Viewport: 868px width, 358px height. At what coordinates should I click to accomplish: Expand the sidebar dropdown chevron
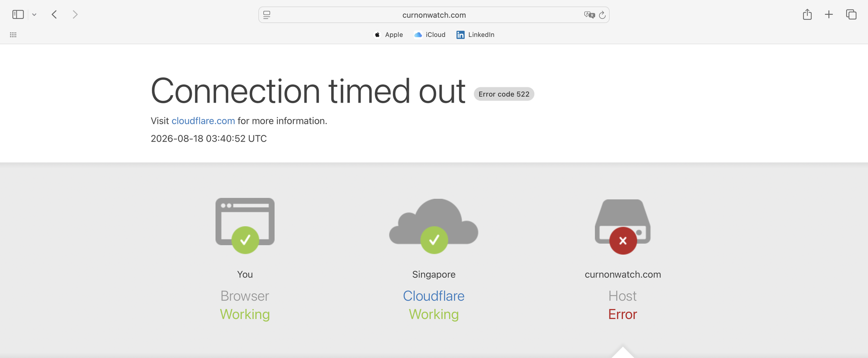pos(34,15)
